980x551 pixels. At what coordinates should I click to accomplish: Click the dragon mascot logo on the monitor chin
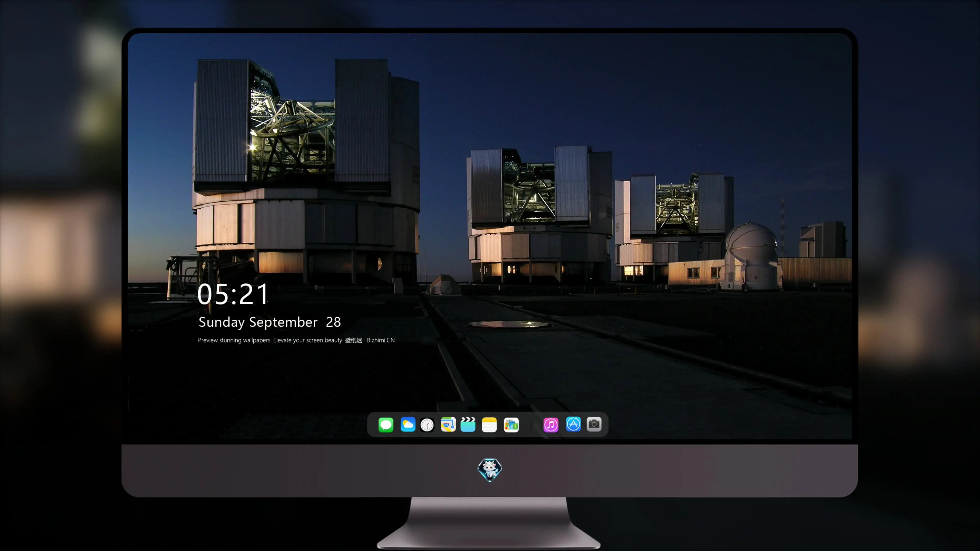(490, 470)
